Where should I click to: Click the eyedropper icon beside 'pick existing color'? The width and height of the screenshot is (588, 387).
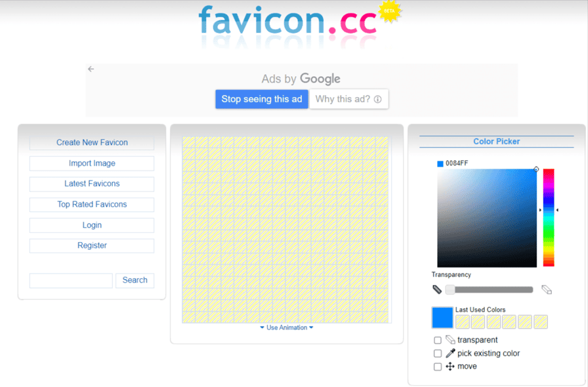[x=450, y=353]
